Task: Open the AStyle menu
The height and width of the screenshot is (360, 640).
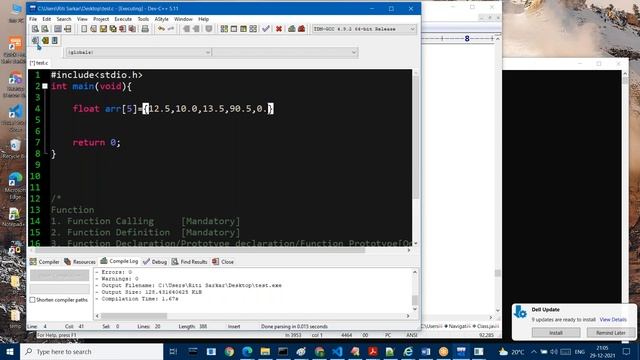Action: pos(161,19)
